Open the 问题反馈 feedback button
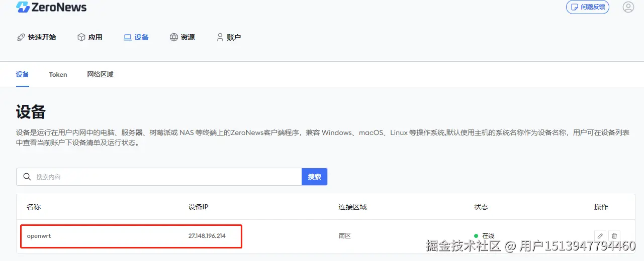This screenshot has width=644, height=261. click(587, 7)
